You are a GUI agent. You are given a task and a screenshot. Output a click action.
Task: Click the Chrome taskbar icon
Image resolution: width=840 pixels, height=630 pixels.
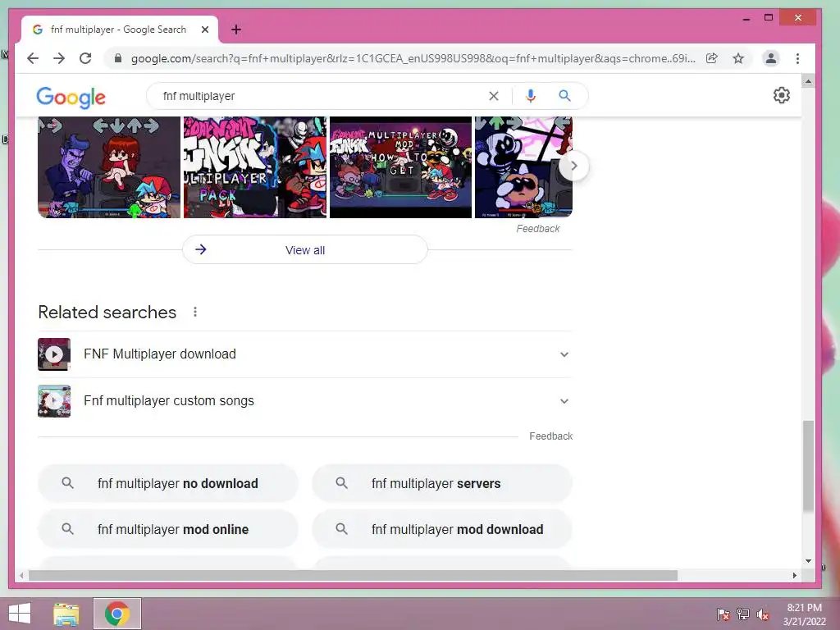point(117,614)
